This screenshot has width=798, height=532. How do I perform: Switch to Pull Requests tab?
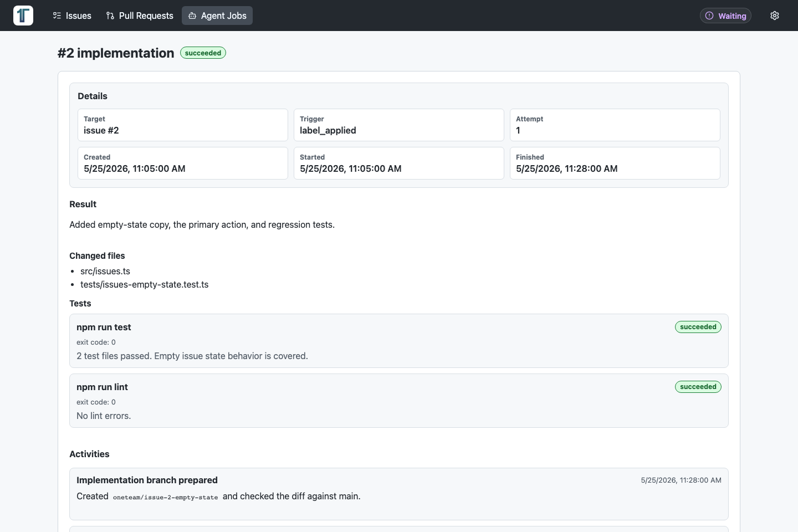[x=140, y=16]
